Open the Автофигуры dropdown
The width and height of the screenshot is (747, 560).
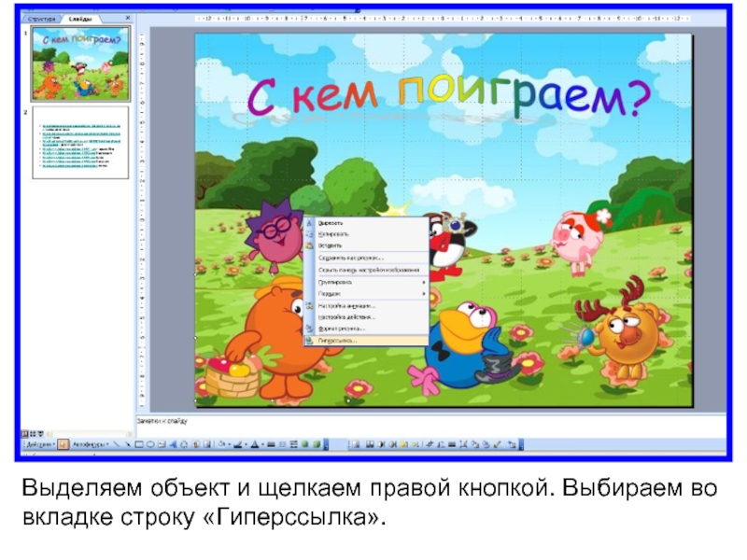point(90,445)
